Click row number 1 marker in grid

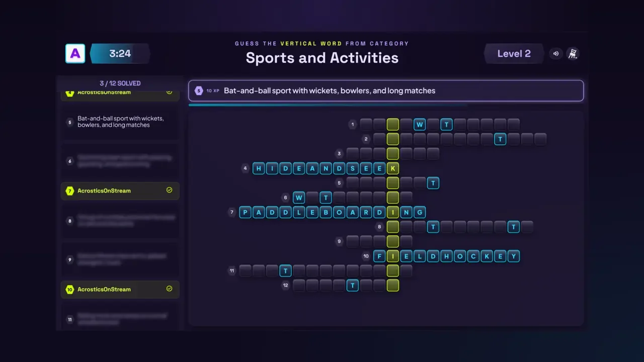point(353,125)
